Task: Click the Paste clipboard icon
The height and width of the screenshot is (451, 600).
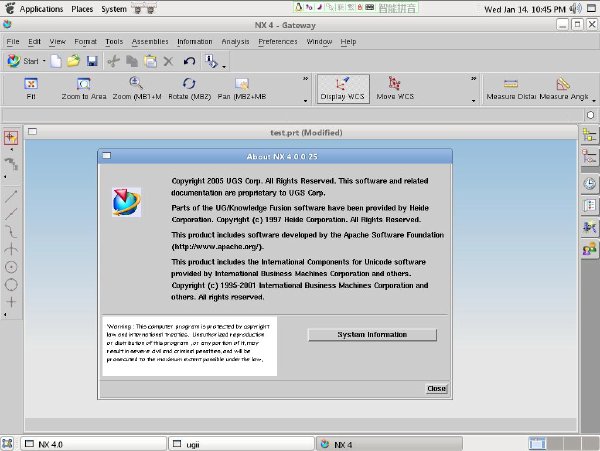Action: point(150,61)
